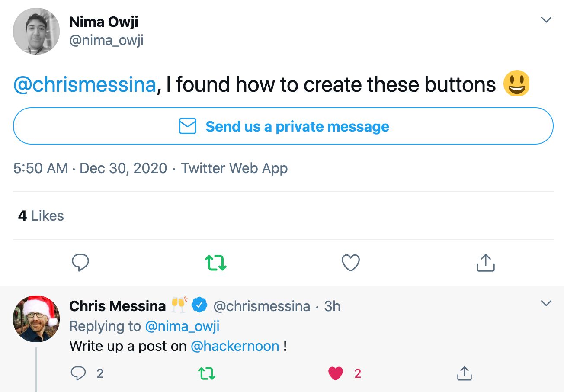The image size is (564, 392).
Task: Unlike Chris Messina's reply
Action: point(336,373)
